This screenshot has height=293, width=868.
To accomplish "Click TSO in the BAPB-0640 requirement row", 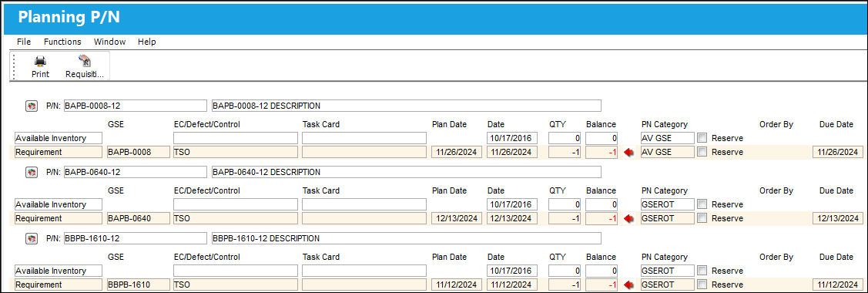I will coord(235,218).
